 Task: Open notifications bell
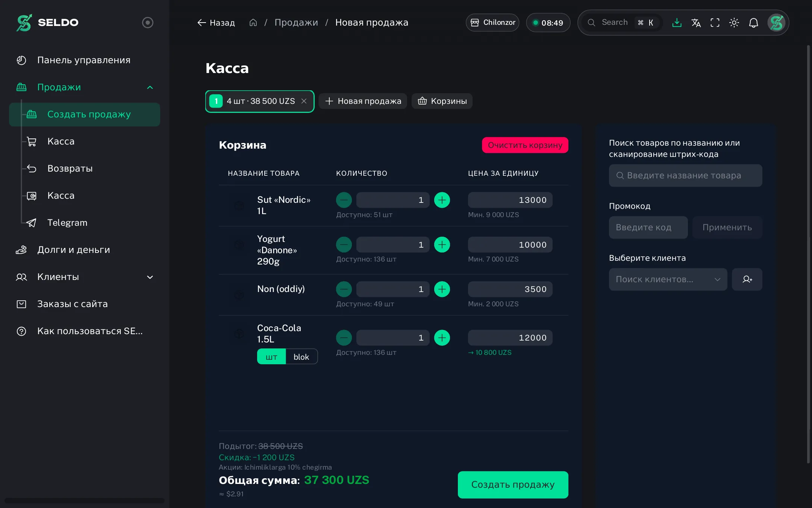[753, 23]
